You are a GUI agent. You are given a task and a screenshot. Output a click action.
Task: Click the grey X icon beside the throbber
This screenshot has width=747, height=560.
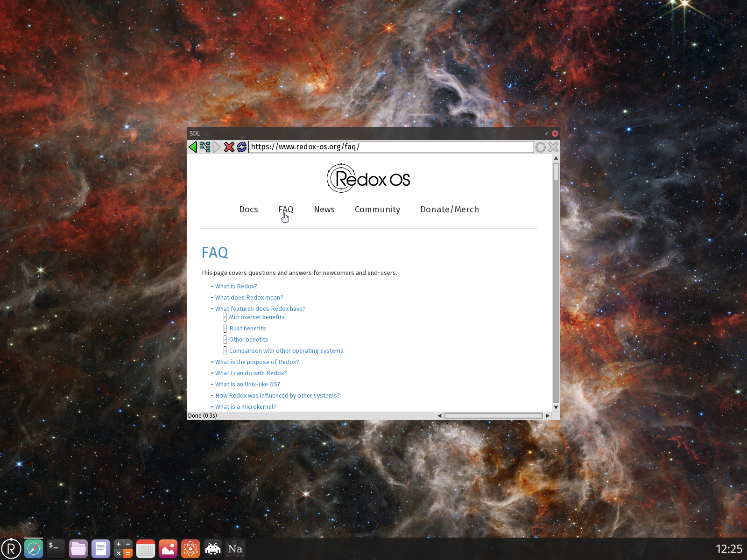[x=553, y=147]
